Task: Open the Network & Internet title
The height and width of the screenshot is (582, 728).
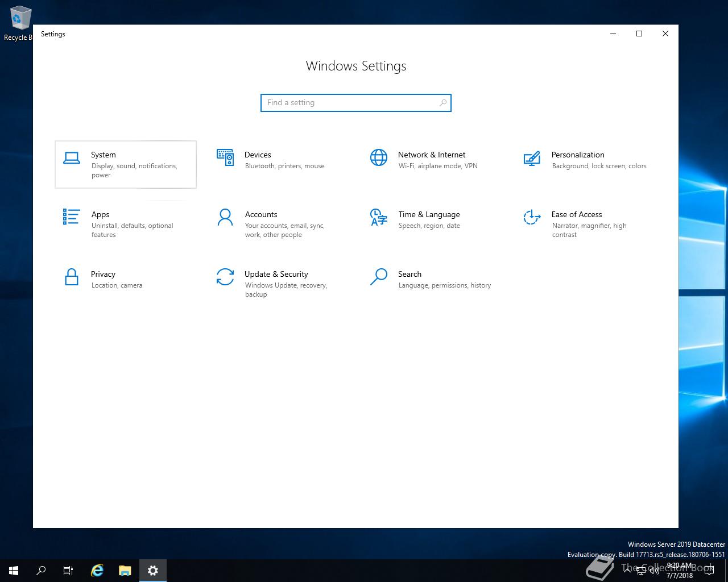Action: click(432, 155)
